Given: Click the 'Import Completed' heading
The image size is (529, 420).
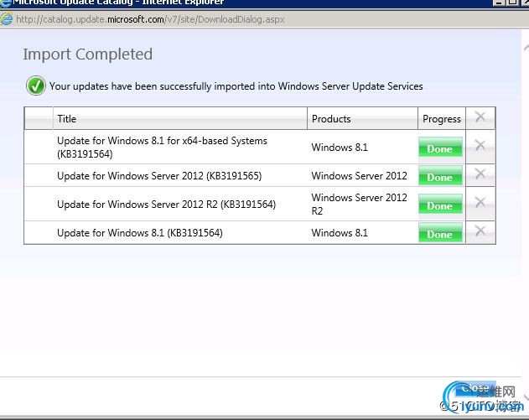Looking at the screenshot, I should tap(88, 54).
